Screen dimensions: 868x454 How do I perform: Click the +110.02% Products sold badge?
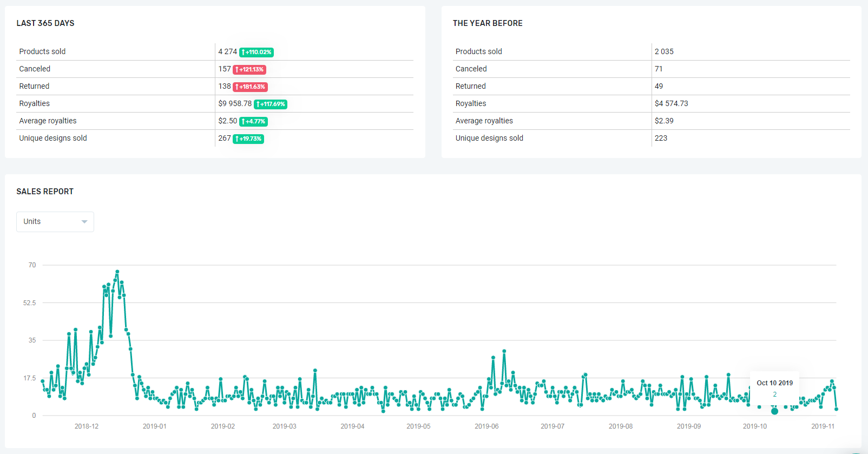point(257,52)
